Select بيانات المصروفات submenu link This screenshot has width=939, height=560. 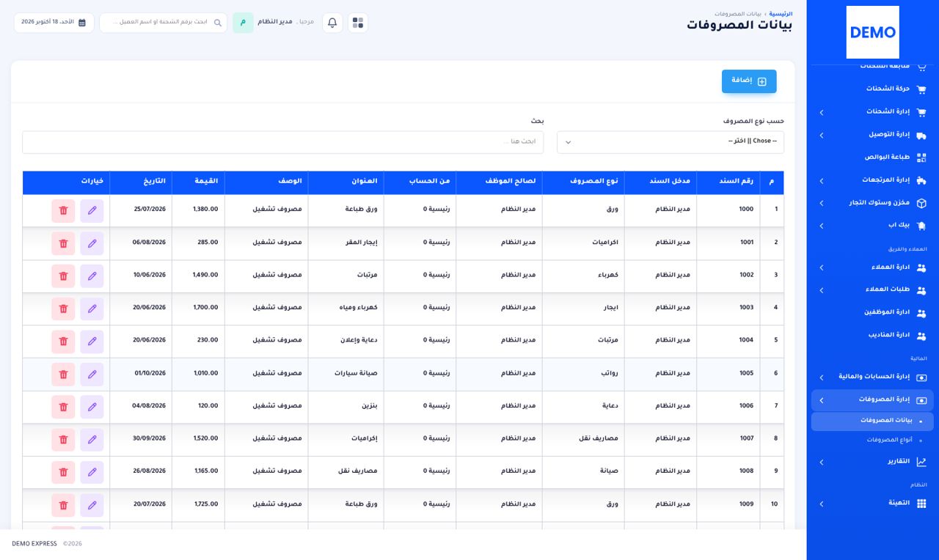[872, 421]
